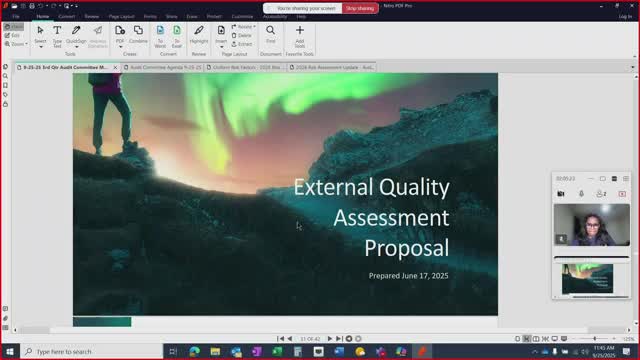640x360 pixels.
Task: Open the Find search tool
Action: click(x=270, y=34)
